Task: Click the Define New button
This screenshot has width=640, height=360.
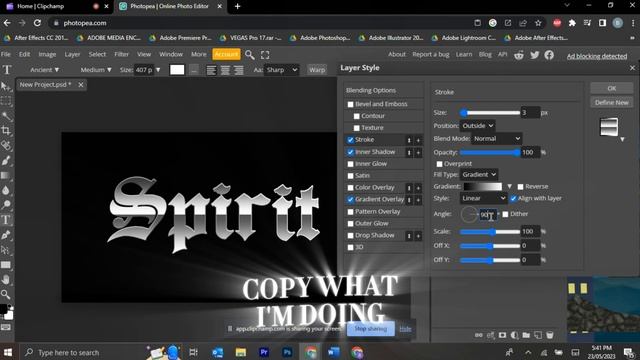Action: pyautogui.click(x=611, y=103)
